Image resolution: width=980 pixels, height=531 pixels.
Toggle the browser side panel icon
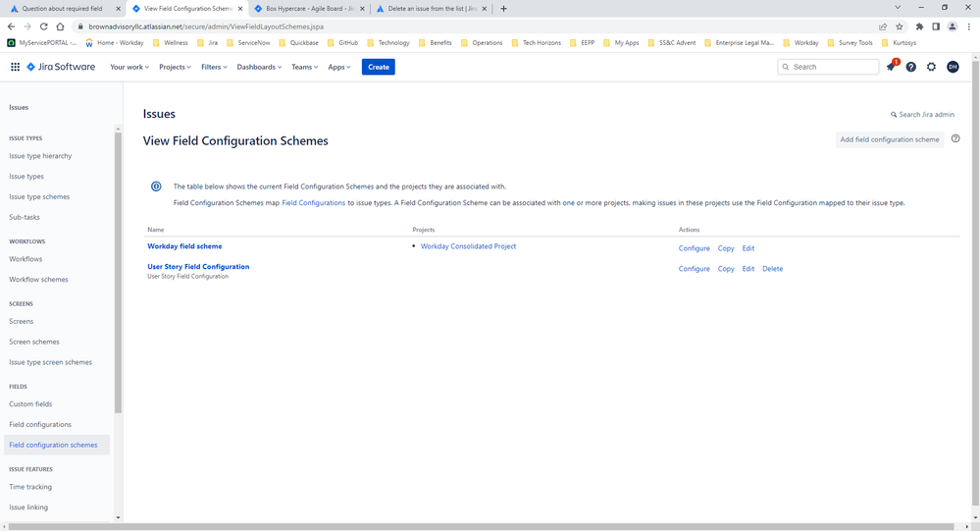point(936,27)
